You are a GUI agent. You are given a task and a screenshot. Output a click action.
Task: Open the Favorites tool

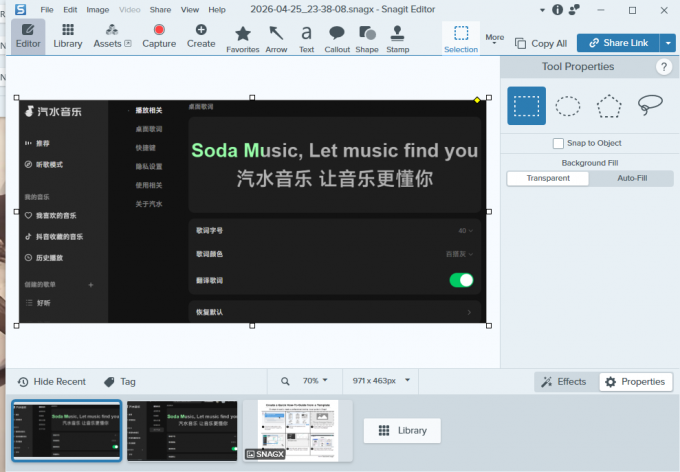(242, 39)
